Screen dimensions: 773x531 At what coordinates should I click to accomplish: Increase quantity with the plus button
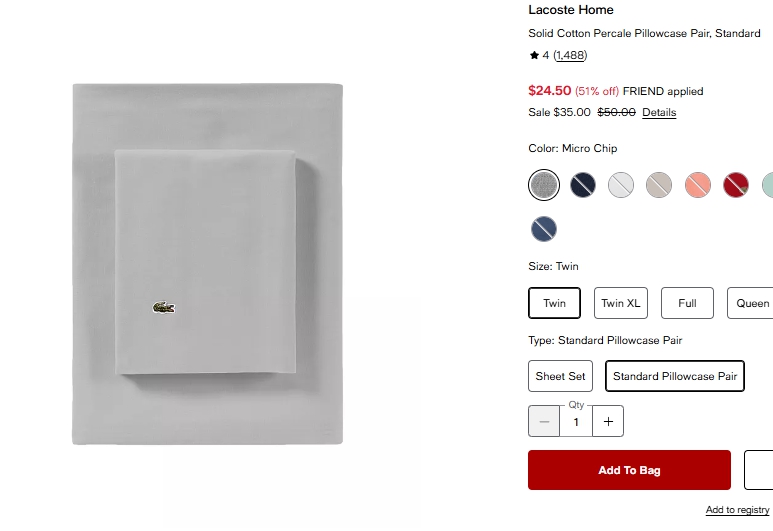pyautogui.click(x=608, y=421)
